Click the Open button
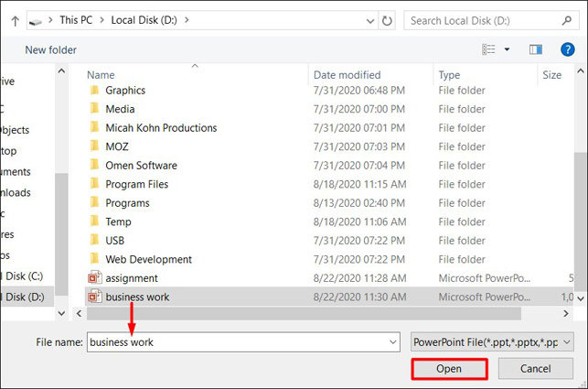This screenshot has height=389, width=588. coord(448,369)
